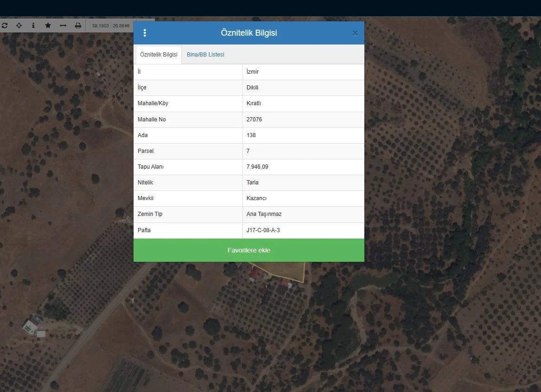The width and height of the screenshot is (541, 392).
Task: Open the three-dot menu in dialog header
Action: pos(145,33)
